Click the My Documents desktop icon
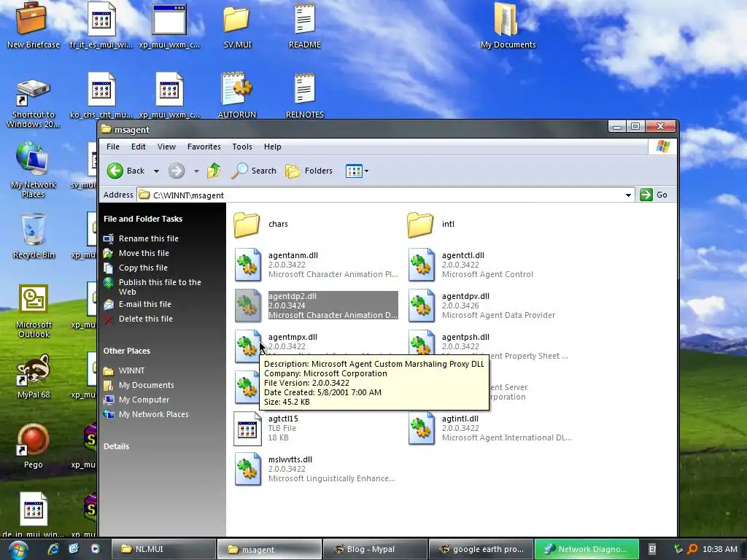747x560 pixels. (x=506, y=20)
